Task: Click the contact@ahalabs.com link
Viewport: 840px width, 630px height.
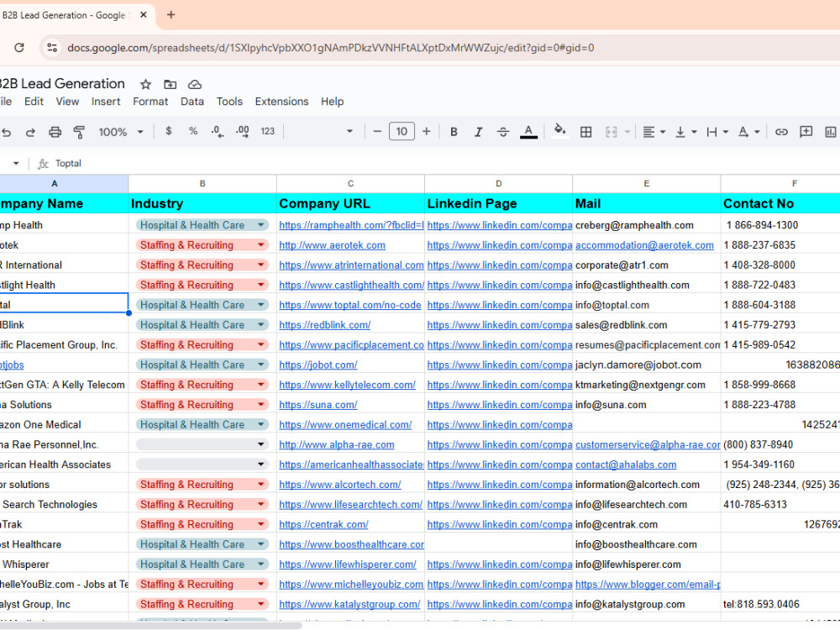Action: click(x=626, y=465)
